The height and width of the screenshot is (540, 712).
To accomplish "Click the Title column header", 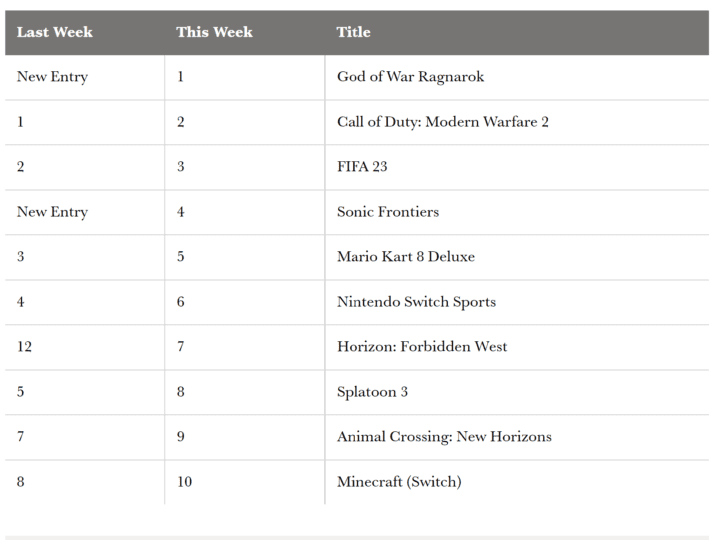I will pyautogui.click(x=353, y=32).
